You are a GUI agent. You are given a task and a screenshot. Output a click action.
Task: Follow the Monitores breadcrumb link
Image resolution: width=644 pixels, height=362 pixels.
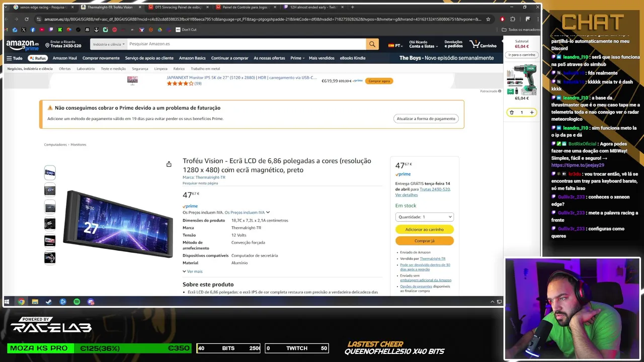(x=78, y=145)
